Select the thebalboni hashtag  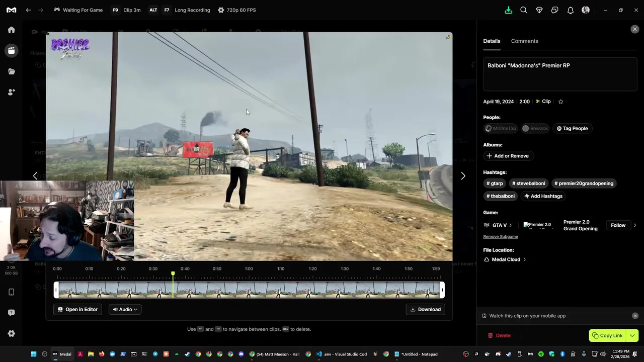point(500,196)
